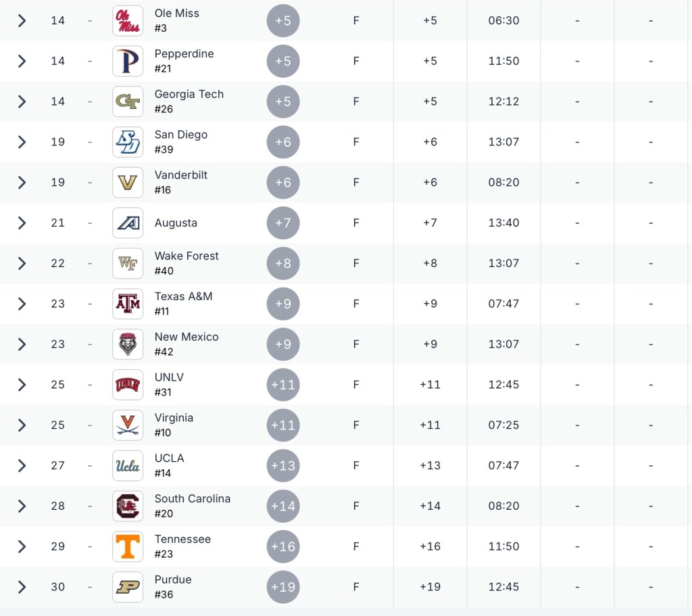
Task: Open the Purdue team name link
Action: (x=173, y=579)
